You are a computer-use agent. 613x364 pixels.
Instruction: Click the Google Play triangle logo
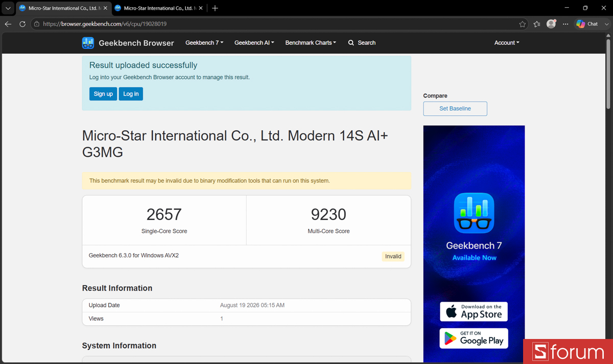pos(451,338)
